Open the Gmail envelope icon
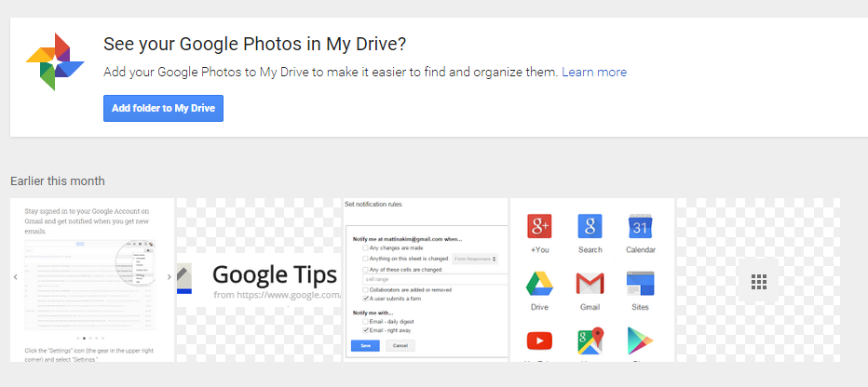This screenshot has width=868, height=387. click(x=590, y=284)
